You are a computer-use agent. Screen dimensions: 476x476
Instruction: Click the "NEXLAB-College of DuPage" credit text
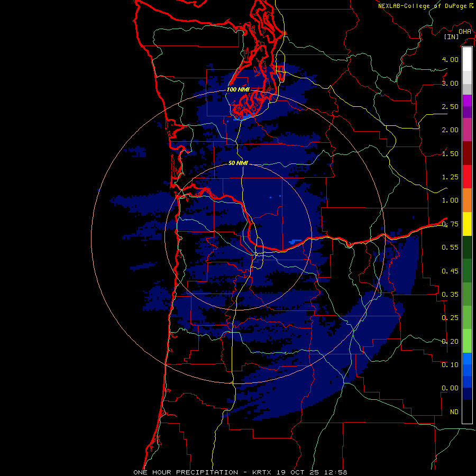(423, 6)
